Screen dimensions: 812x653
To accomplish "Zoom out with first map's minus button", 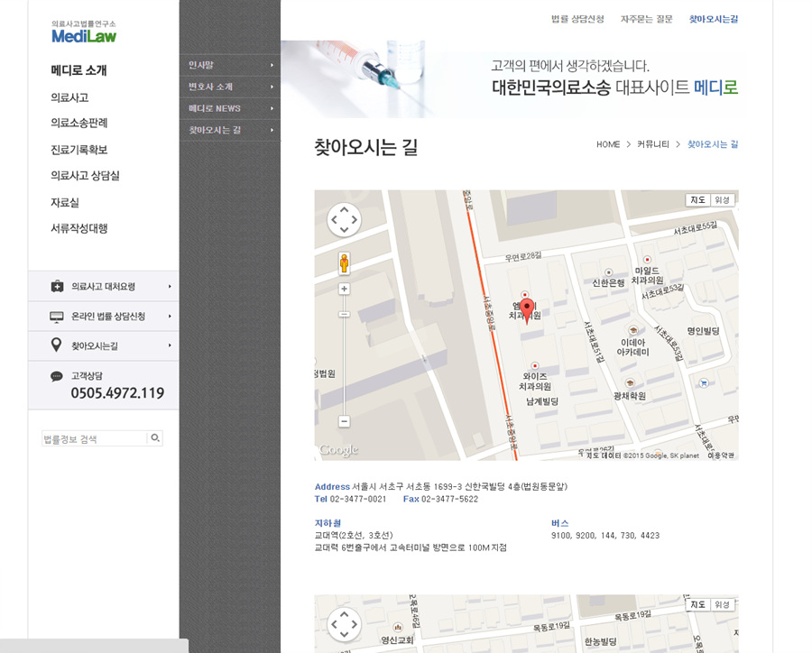I will (x=344, y=421).
